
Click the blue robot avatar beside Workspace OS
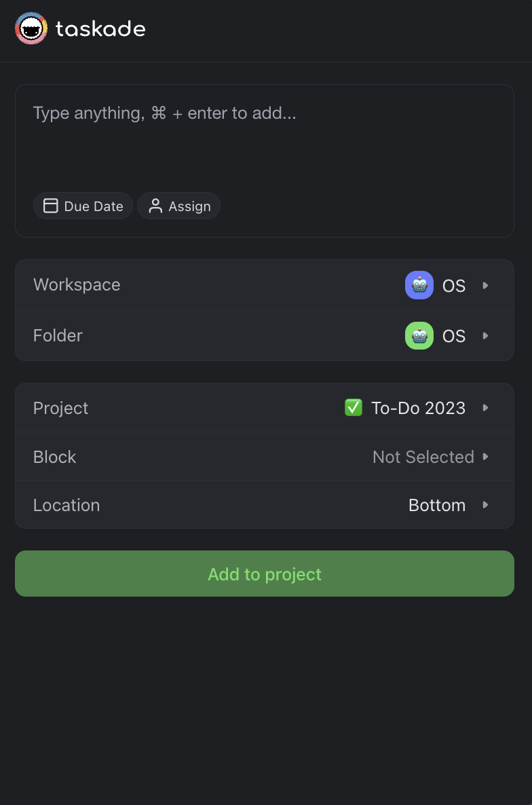click(x=419, y=285)
